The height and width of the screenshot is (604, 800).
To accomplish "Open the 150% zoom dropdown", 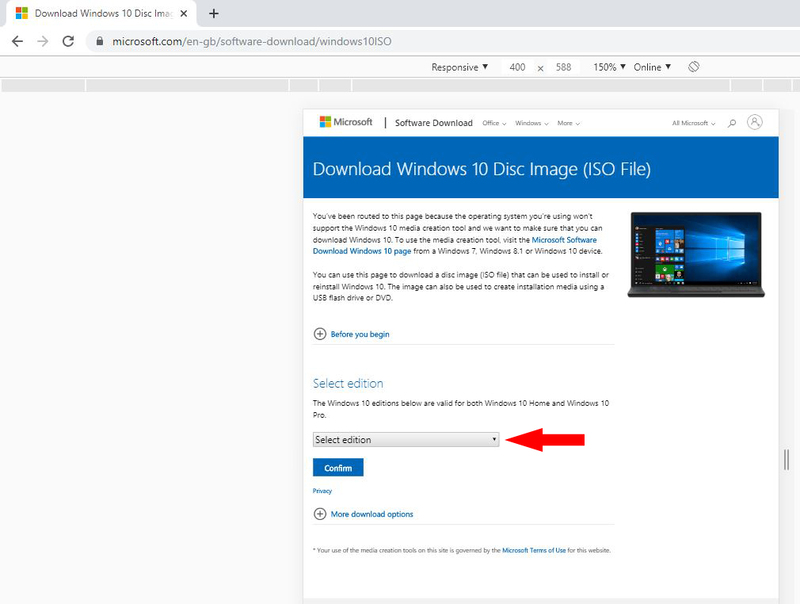I will [x=609, y=67].
